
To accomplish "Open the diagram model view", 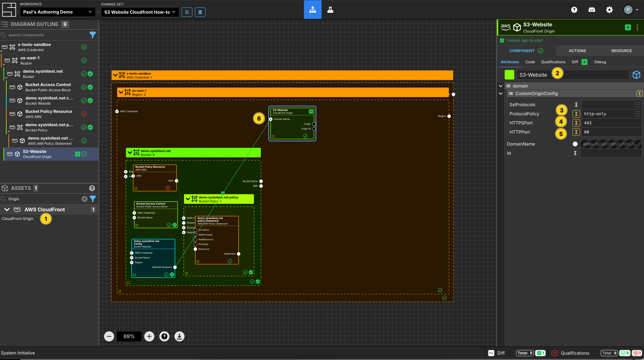I will pyautogui.click(x=313, y=10).
